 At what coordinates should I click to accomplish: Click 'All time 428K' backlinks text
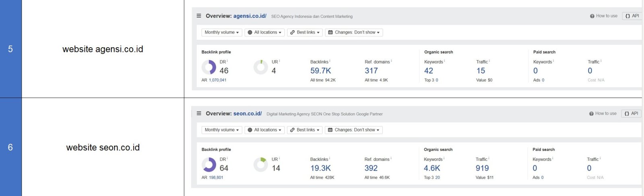pyautogui.click(x=322, y=178)
